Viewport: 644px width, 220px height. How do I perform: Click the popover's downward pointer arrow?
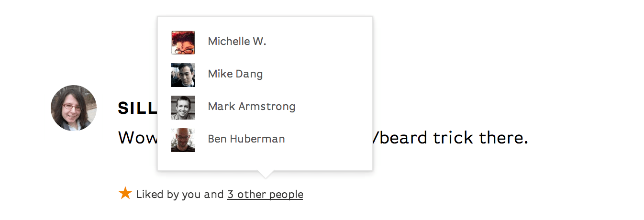[x=265, y=174]
